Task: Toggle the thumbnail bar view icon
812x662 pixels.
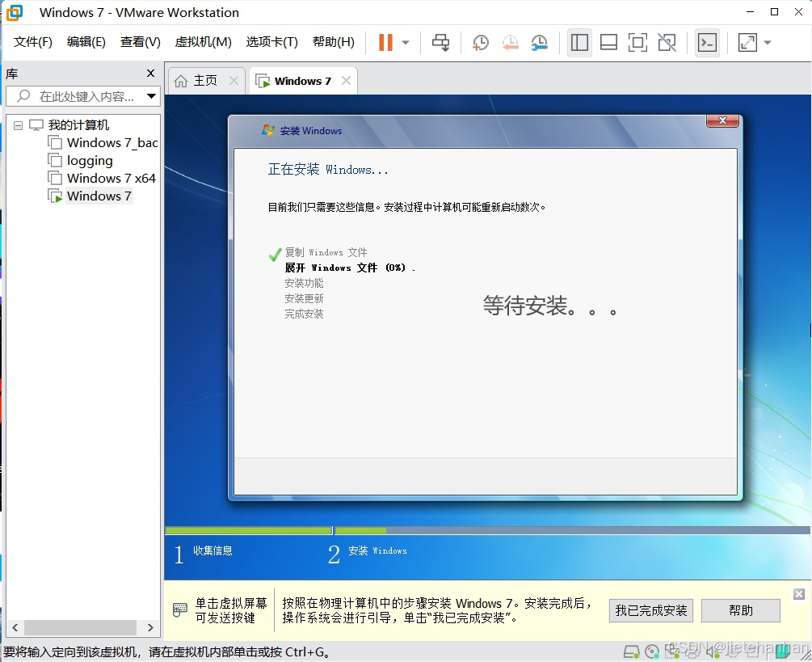Action: [608, 43]
